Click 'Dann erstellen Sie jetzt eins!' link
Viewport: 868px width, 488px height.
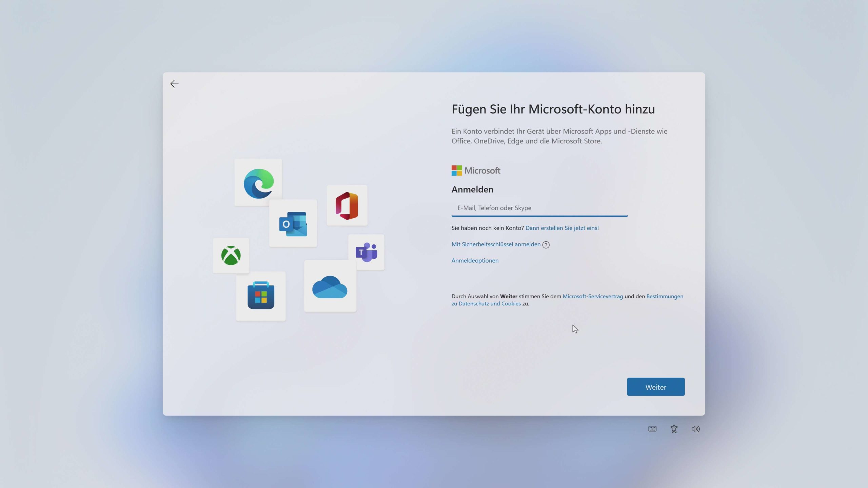tap(562, 228)
